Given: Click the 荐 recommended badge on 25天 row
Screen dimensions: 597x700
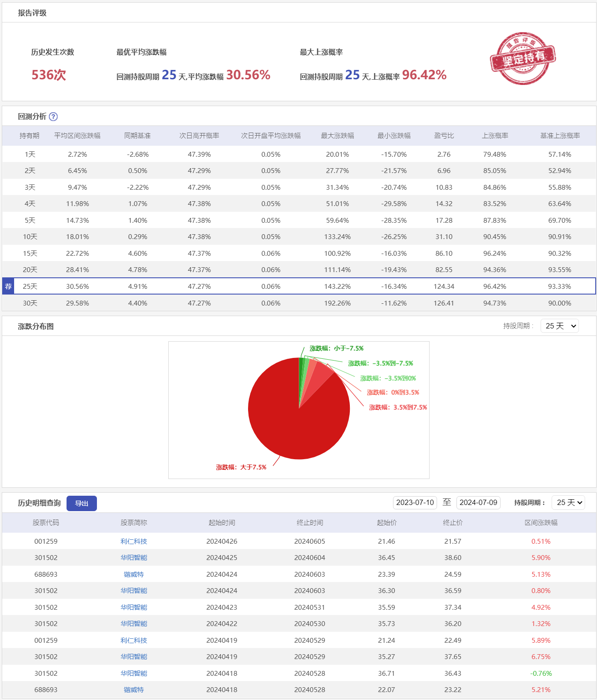Looking at the screenshot, I should coord(8,286).
